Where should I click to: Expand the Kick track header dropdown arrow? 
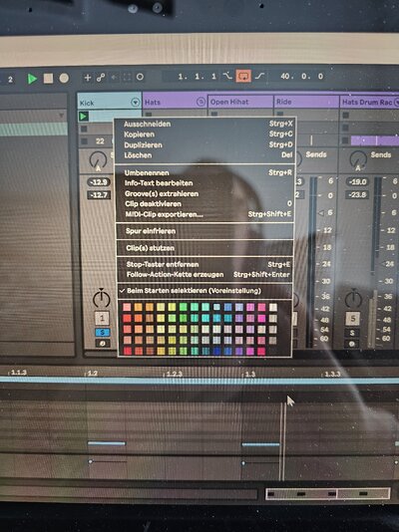point(135,103)
